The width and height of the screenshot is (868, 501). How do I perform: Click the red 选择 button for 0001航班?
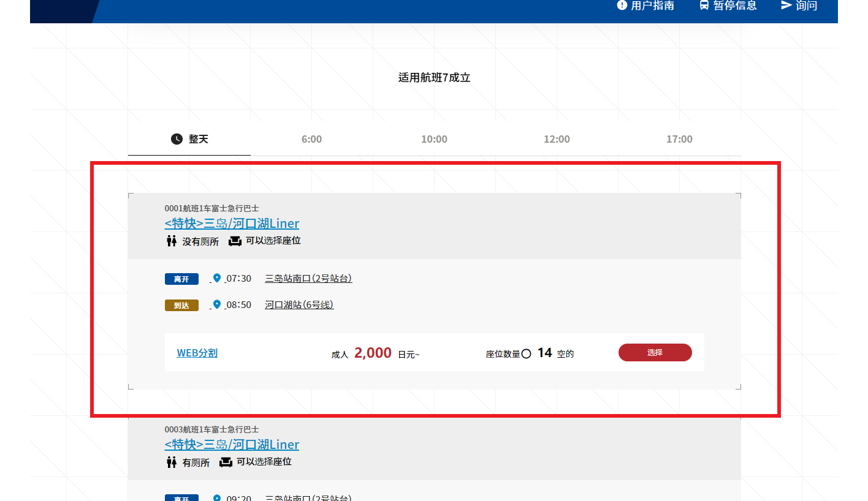pyautogui.click(x=655, y=352)
